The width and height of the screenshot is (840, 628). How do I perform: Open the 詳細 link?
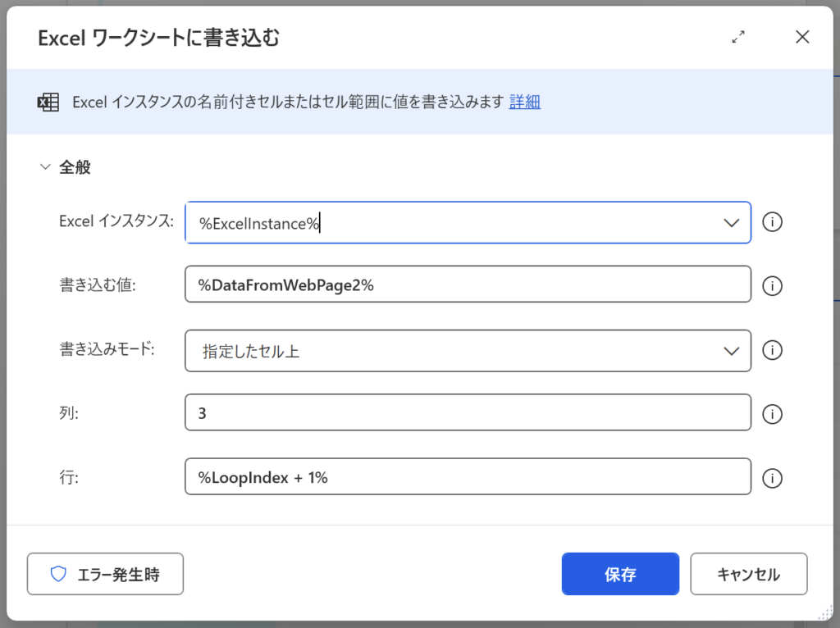coord(524,102)
